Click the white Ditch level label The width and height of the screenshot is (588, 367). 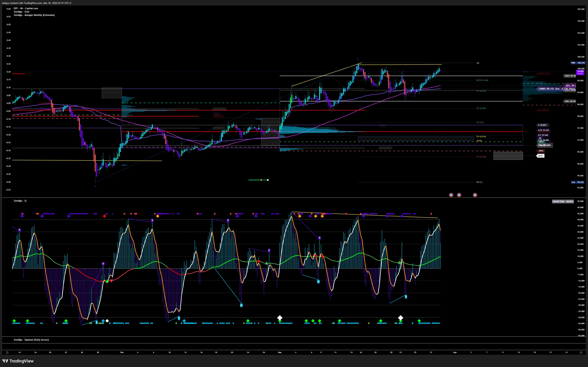(540, 156)
